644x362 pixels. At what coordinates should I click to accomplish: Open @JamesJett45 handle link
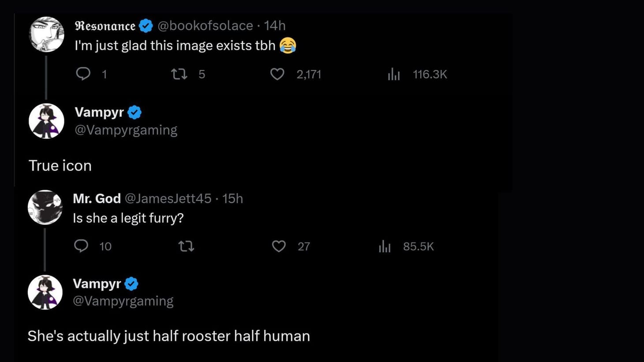point(168,198)
